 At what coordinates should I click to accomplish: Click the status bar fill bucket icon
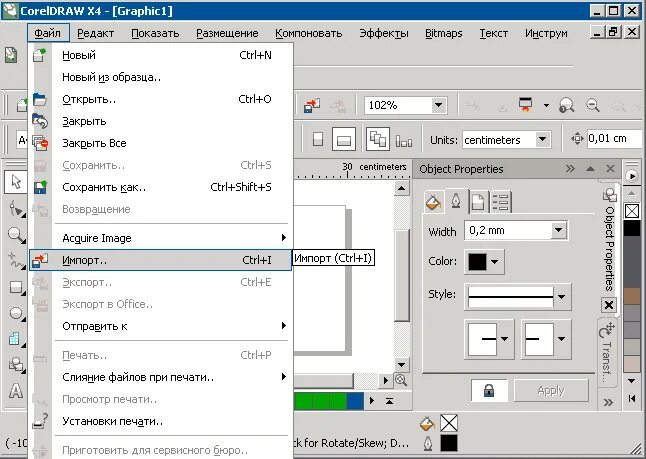pos(427,423)
